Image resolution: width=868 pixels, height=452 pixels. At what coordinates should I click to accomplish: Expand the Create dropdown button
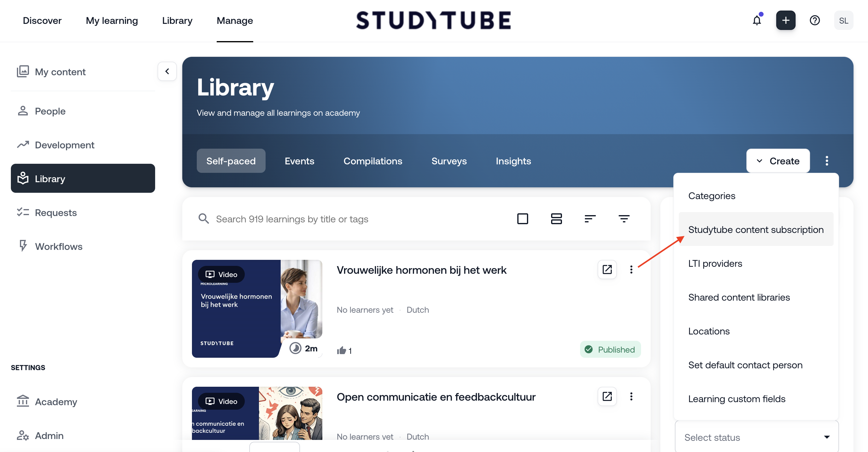(778, 161)
